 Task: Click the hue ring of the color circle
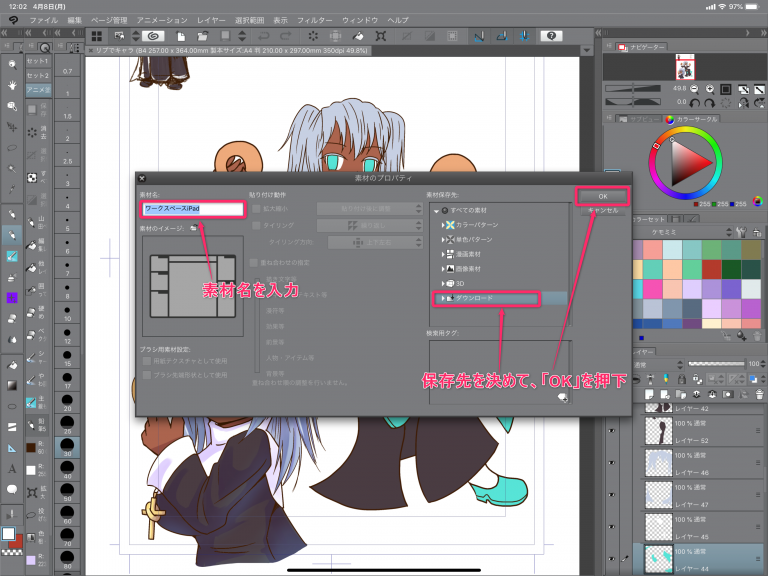pyautogui.click(x=686, y=131)
